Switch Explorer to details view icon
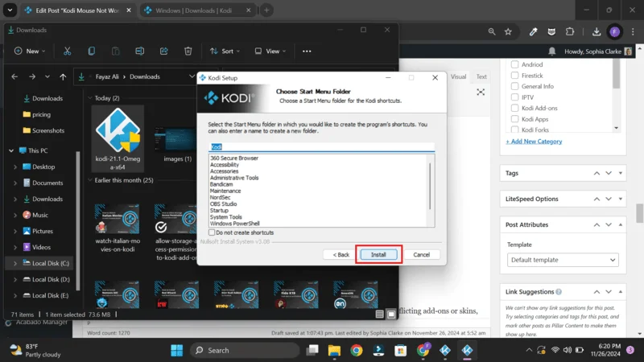The width and height of the screenshot is (644, 362). (x=379, y=315)
